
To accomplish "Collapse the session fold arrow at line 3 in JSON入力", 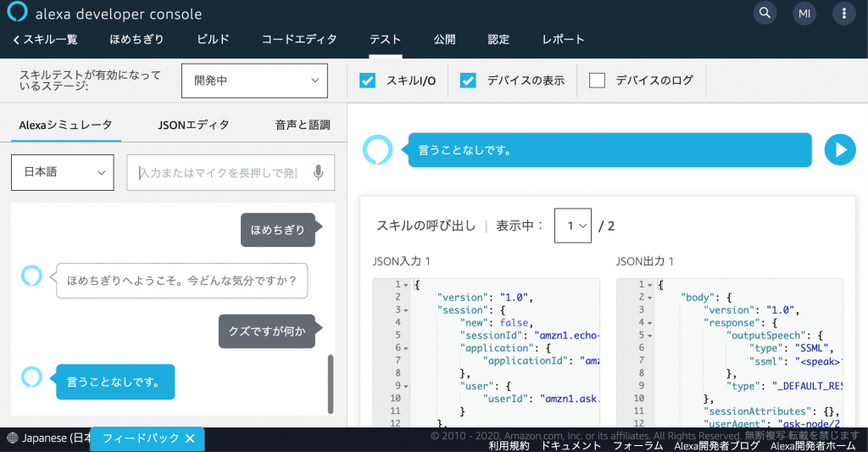I will (x=406, y=310).
